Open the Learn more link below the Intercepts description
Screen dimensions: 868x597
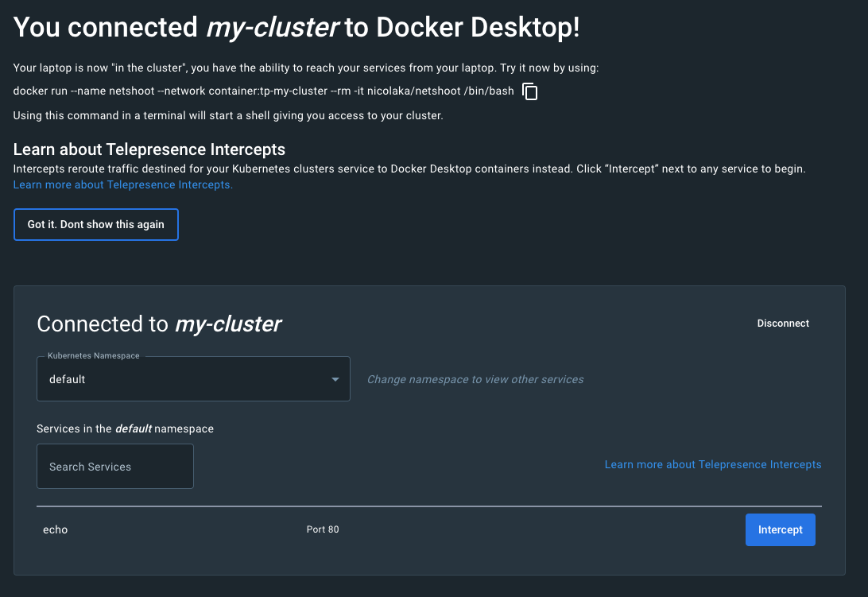point(122,184)
